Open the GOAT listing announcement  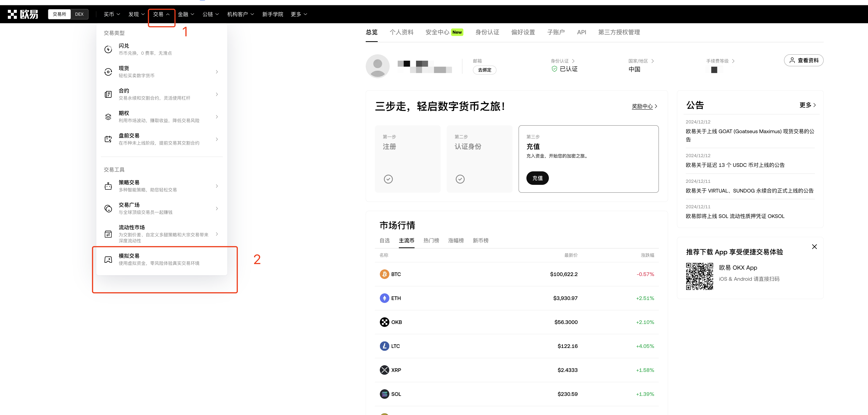(x=750, y=135)
